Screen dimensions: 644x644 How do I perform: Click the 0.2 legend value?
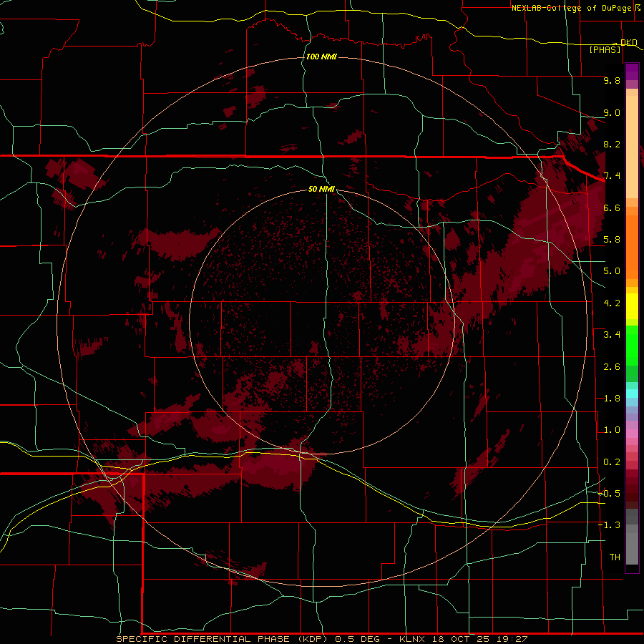[612, 462]
